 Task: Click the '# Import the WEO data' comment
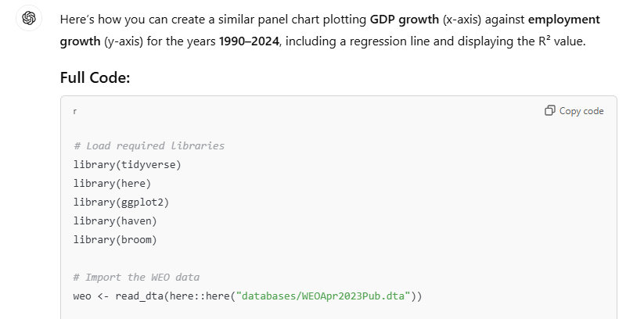point(137,277)
